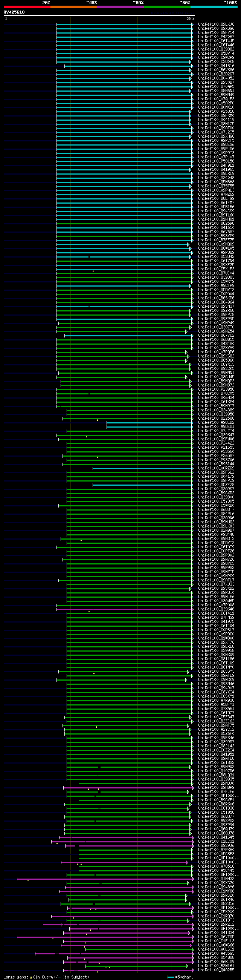This screenshot has width=241, height=980.
Task: Click the purple ~60% legend segment
Action: (x=120, y=7)
